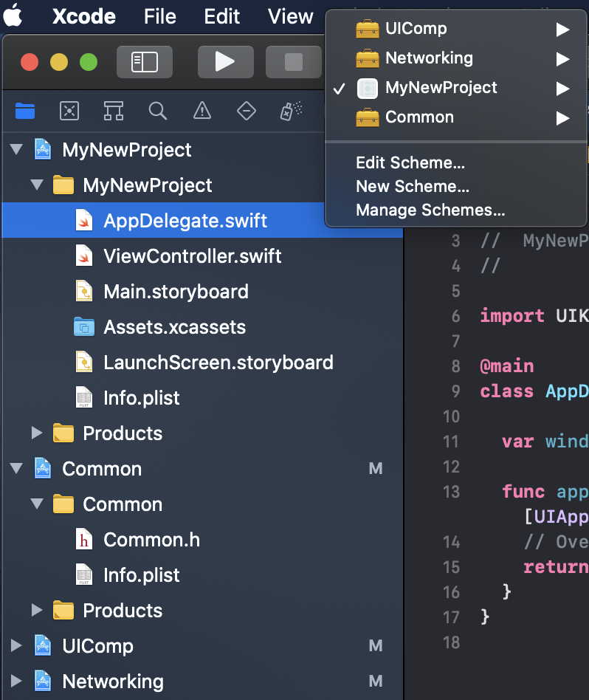Expand the Products folder above UIComp
This screenshot has width=589, height=700.
click(x=37, y=610)
